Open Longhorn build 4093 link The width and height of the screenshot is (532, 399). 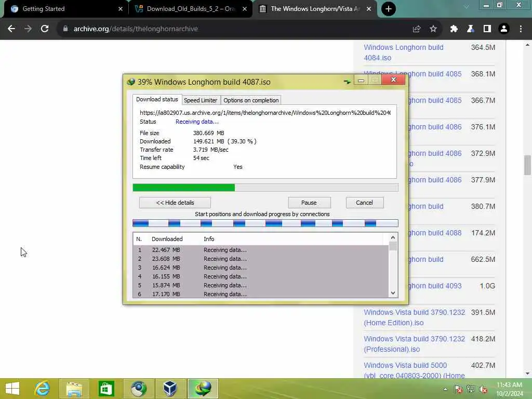(x=435, y=286)
